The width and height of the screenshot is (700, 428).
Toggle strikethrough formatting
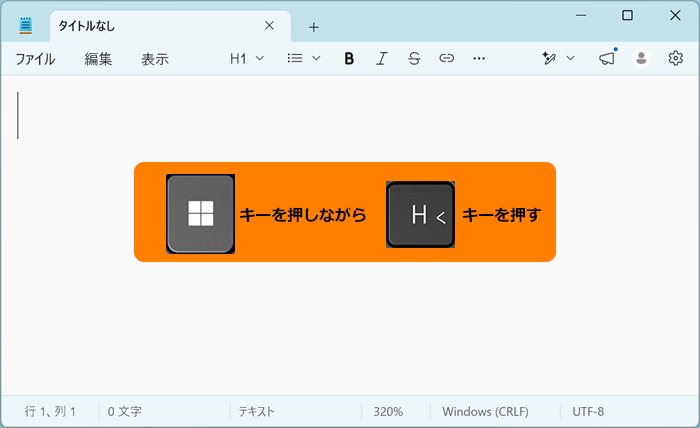(414, 58)
